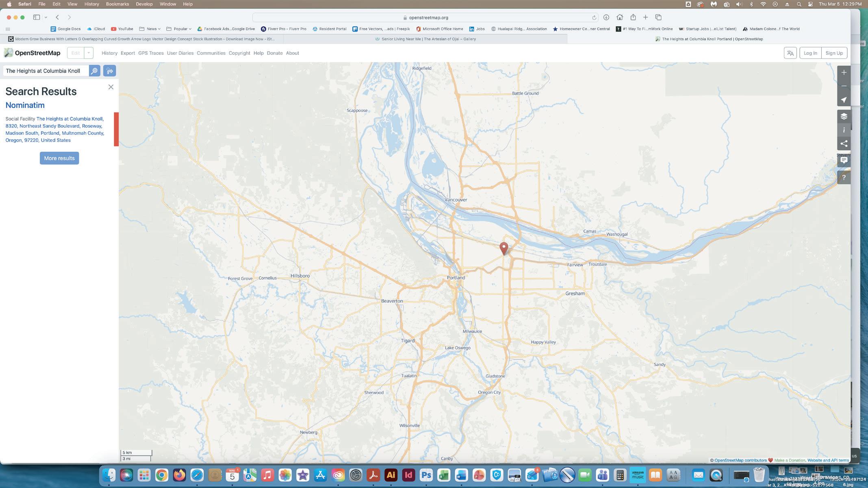This screenshot has width=868, height=488.
Task: Toggle the Safari sidebar button
Action: (x=37, y=17)
